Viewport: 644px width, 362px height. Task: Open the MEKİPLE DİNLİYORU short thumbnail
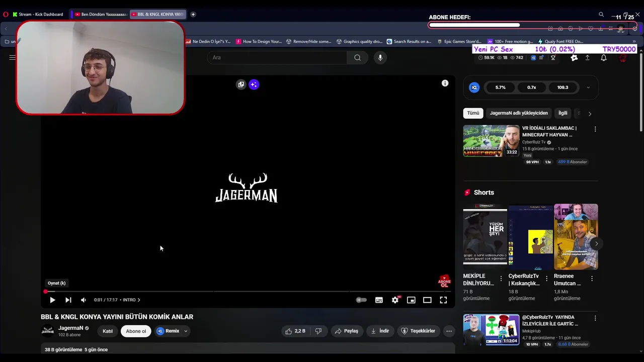[485, 237]
